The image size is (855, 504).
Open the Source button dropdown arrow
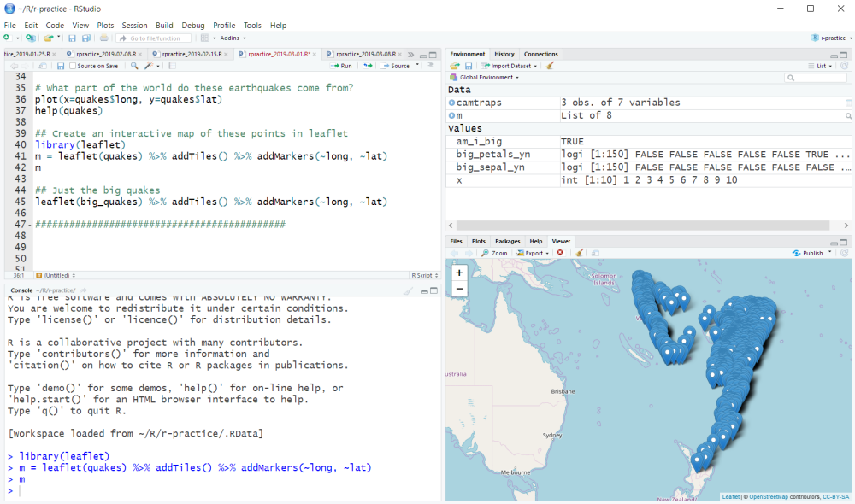[x=418, y=66]
